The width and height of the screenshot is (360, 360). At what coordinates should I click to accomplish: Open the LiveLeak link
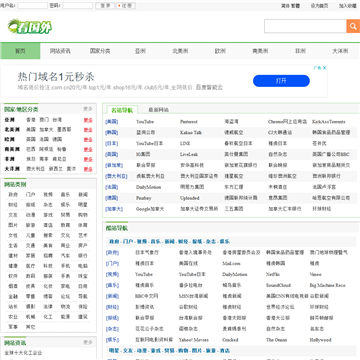189,155
